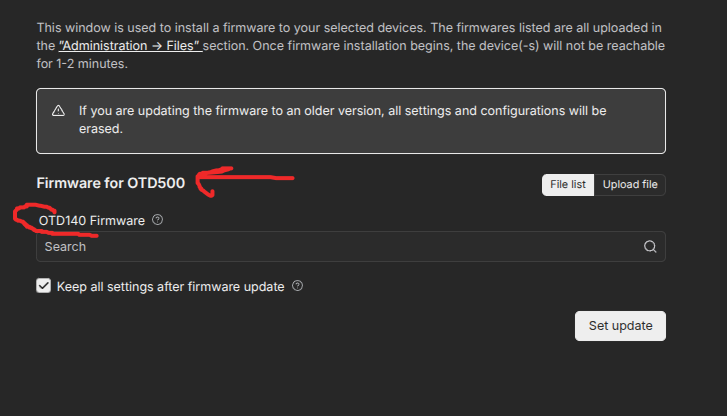The height and width of the screenshot is (416, 727).
Task: Click the warning triangle icon in the banner
Action: coord(59,111)
